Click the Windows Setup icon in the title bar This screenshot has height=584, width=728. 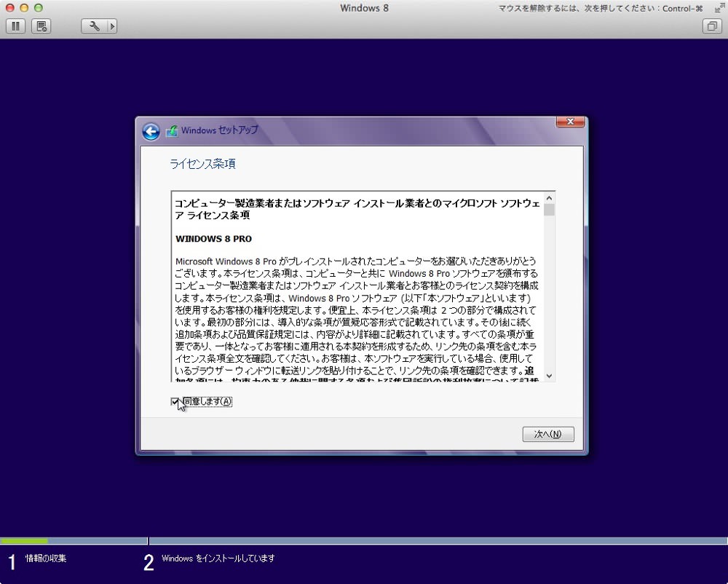[x=172, y=130]
